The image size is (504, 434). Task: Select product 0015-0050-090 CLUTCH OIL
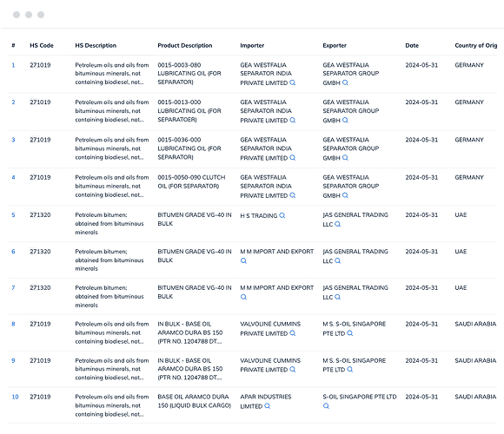point(191,181)
